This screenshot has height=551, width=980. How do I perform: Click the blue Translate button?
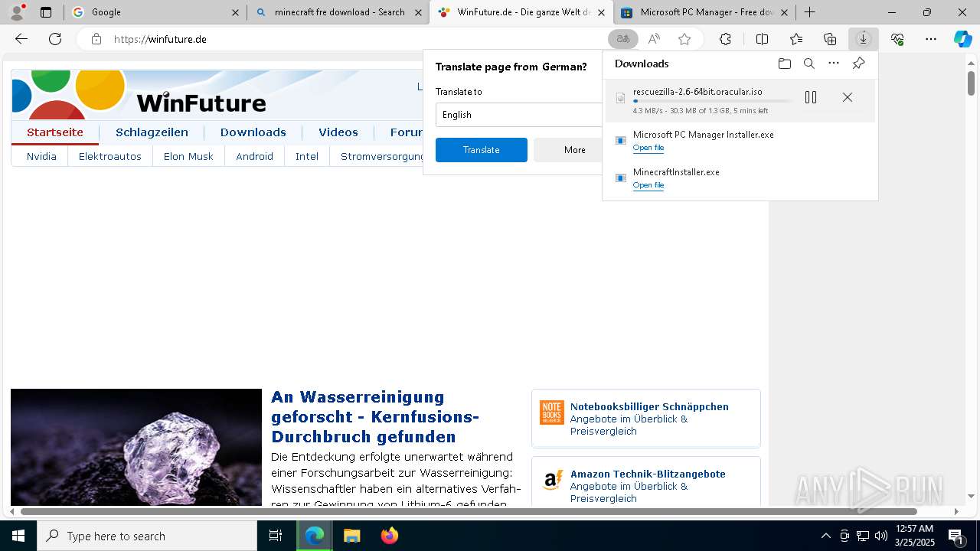click(482, 150)
